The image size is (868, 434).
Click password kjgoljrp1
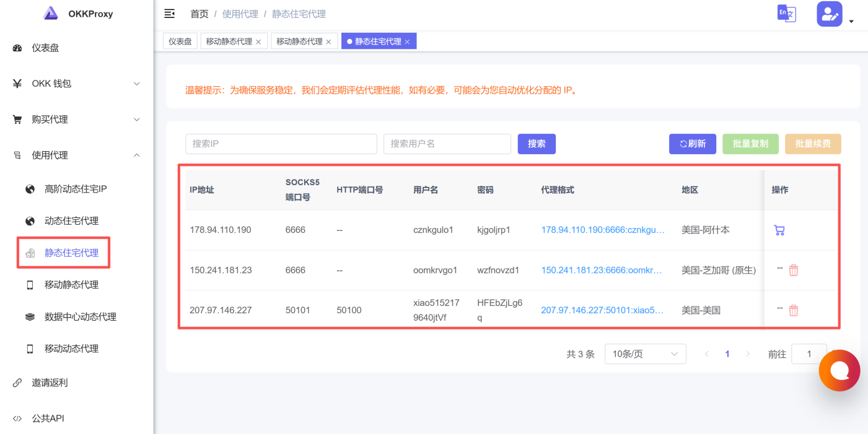pos(494,230)
